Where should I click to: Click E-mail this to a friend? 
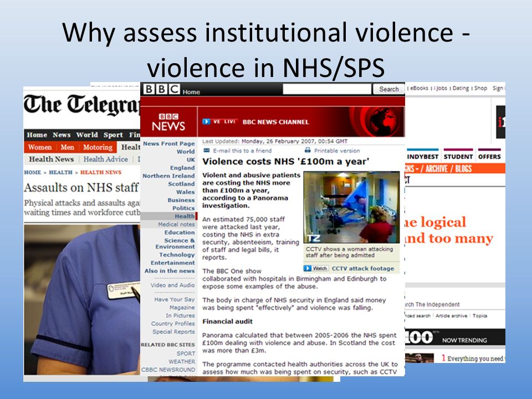coord(242,151)
